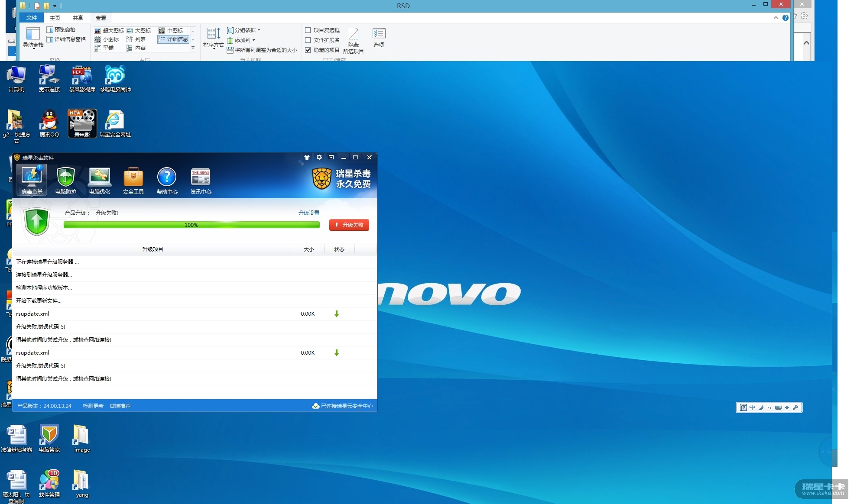The image size is (857, 504).
Task: Expand the 添加列 dropdown
Action: coord(242,40)
